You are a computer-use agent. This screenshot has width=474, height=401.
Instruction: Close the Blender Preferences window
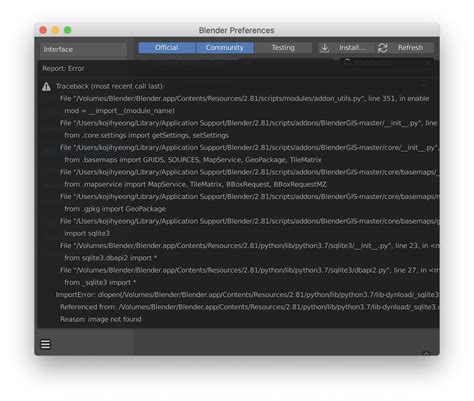43,30
